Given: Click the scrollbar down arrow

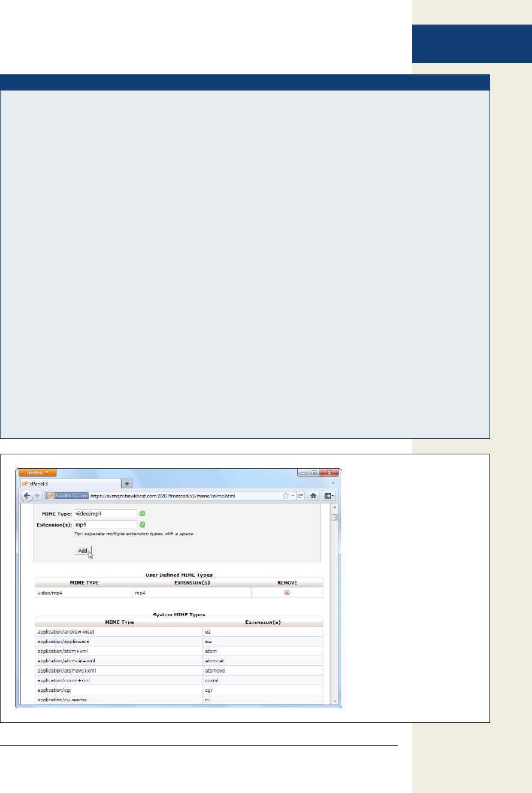Looking at the screenshot, I should pyautogui.click(x=335, y=701).
